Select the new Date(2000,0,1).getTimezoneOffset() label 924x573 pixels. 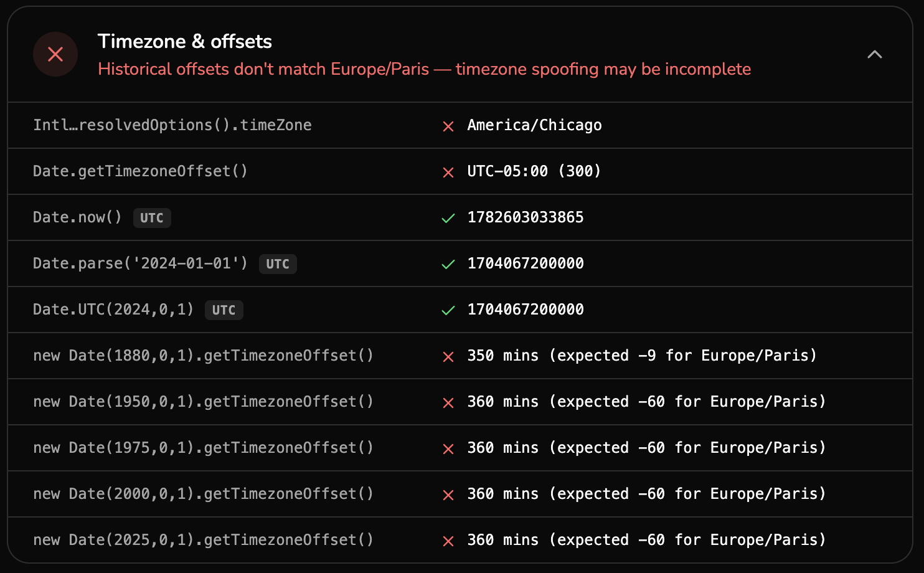pos(204,494)
